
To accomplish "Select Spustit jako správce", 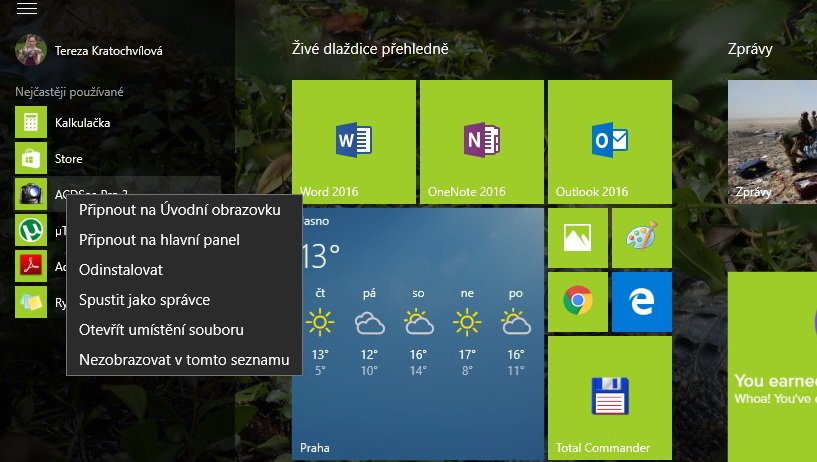I will (x=184, y=300).
